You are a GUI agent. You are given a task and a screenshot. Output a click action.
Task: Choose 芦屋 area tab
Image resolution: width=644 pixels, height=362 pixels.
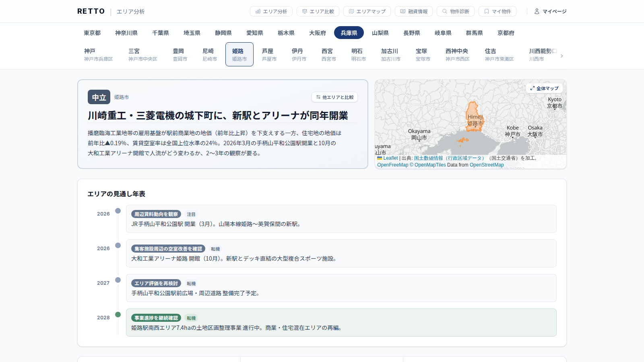[269, 54]
